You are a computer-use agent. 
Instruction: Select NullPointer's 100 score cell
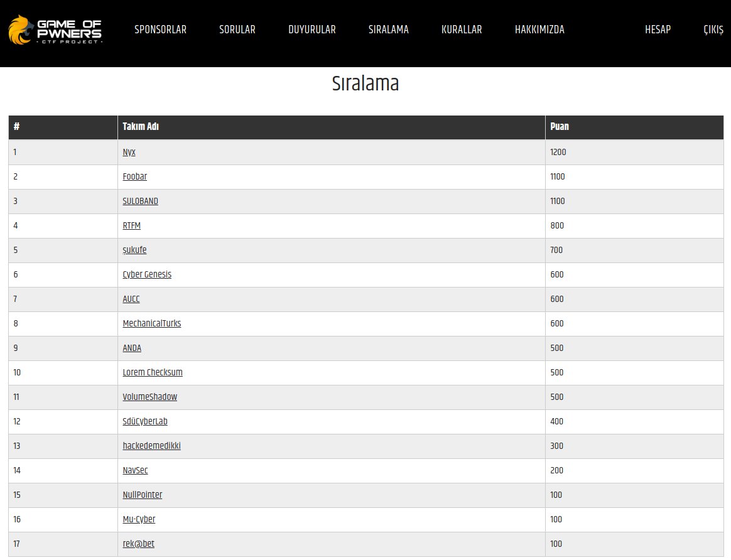[x=634, y=495]
